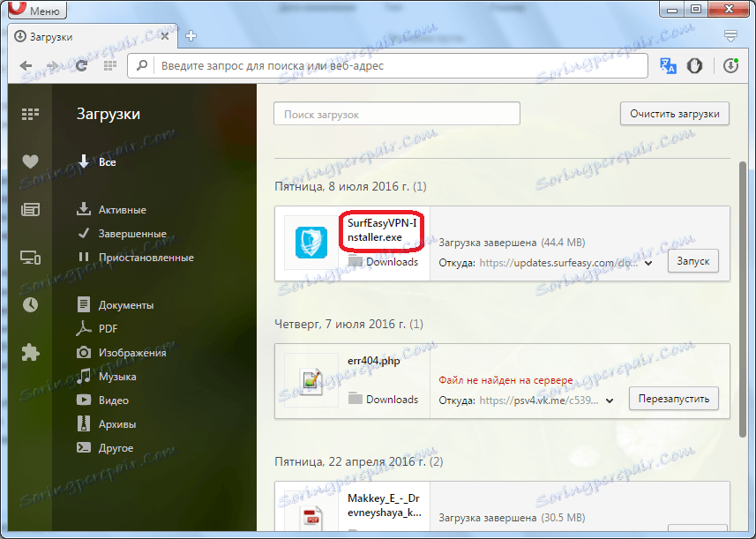The image size is (756, 539).
Task: Go back using the back arrow
Action: point(26,65)
